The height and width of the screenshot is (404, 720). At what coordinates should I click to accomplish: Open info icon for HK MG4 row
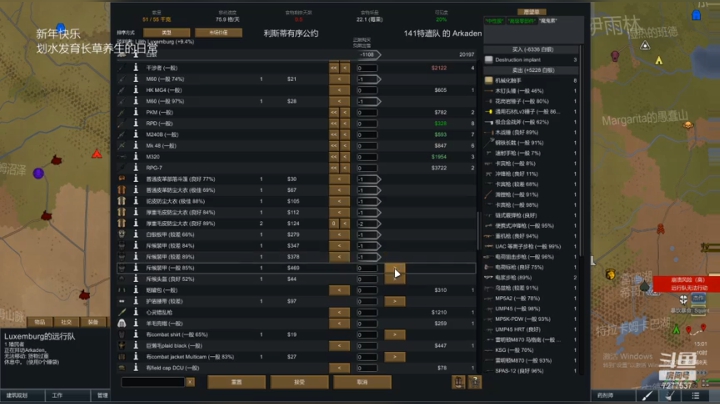(135, 90)
